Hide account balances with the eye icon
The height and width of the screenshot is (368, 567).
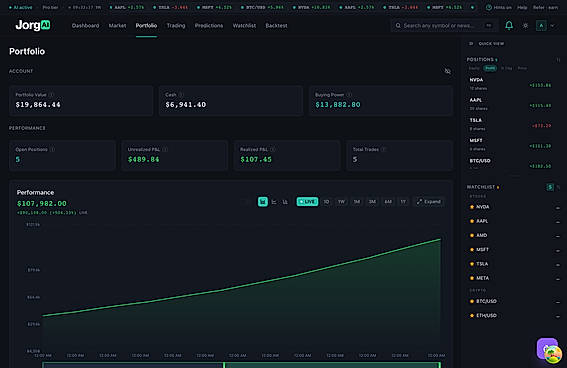[447, 71]
